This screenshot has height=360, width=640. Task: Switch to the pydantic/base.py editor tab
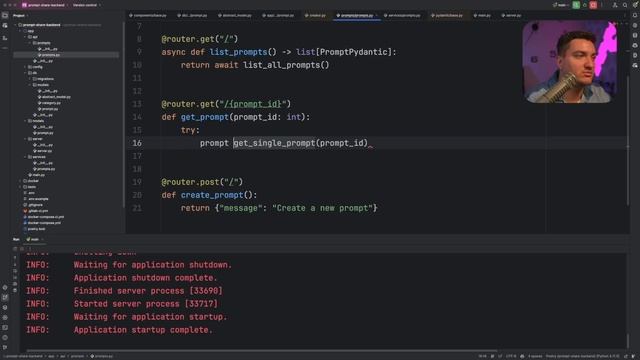coord(447,16)
